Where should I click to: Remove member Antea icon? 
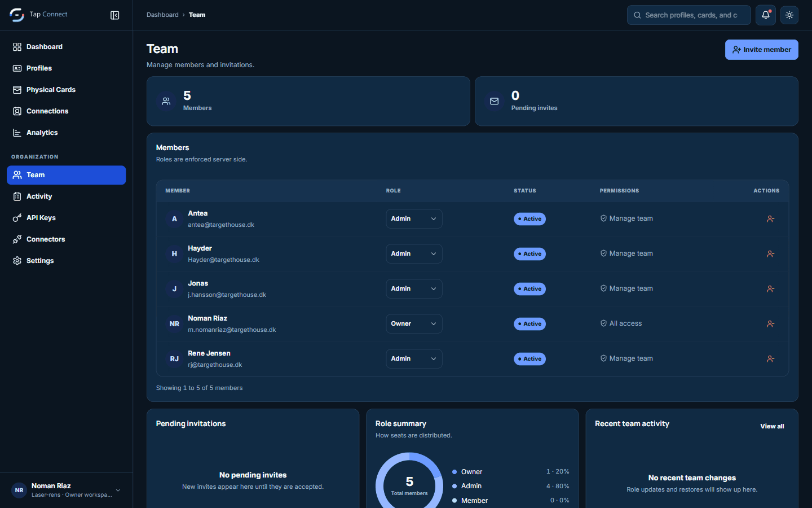click(x=771, y=219)
